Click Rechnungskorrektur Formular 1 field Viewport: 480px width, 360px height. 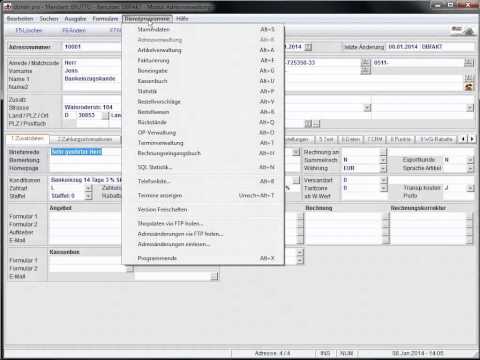(428, 217)
